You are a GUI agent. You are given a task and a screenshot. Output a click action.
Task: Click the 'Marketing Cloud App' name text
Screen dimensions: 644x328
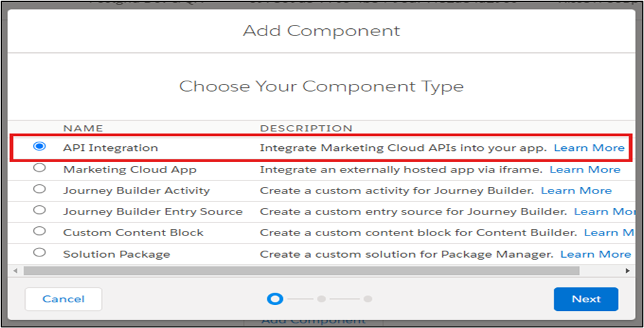pyautogui.click(x=130, y=169)
